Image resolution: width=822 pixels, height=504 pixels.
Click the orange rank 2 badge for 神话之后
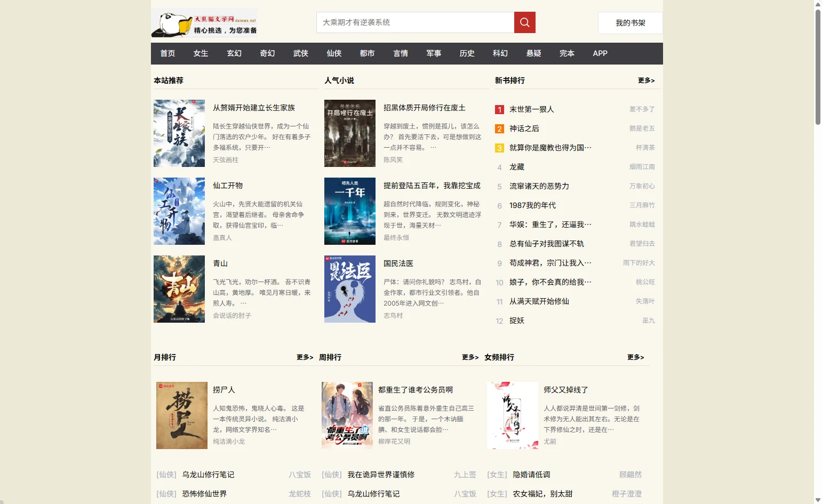click(499, 129)
